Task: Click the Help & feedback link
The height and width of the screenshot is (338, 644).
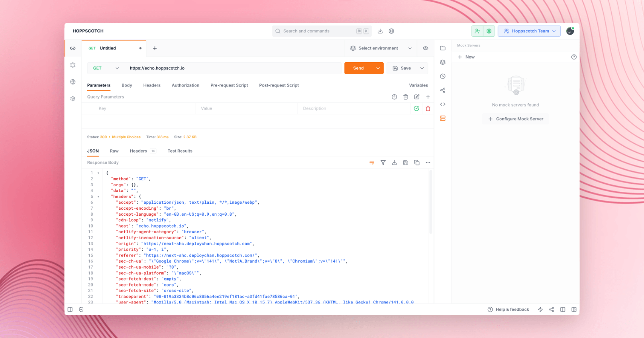Action: pos(509,310)
